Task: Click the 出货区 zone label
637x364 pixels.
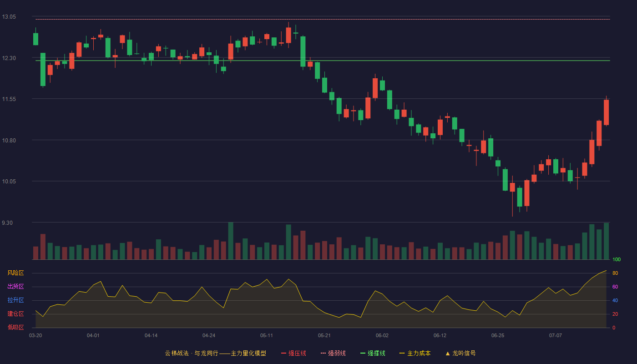Action: coord(15,287)
